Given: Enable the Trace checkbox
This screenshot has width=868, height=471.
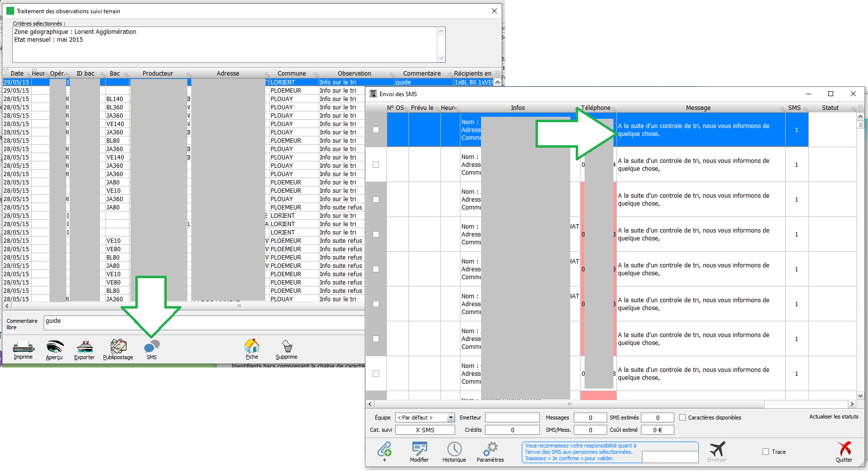Looking at the screenshot, I should [x=766, y=452].
